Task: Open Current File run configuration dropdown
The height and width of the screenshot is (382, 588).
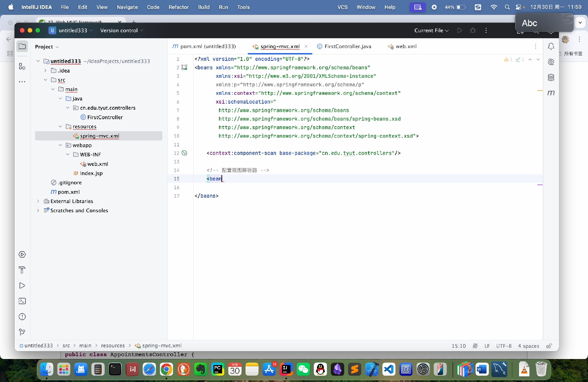Action: click(x=431, y=30)
